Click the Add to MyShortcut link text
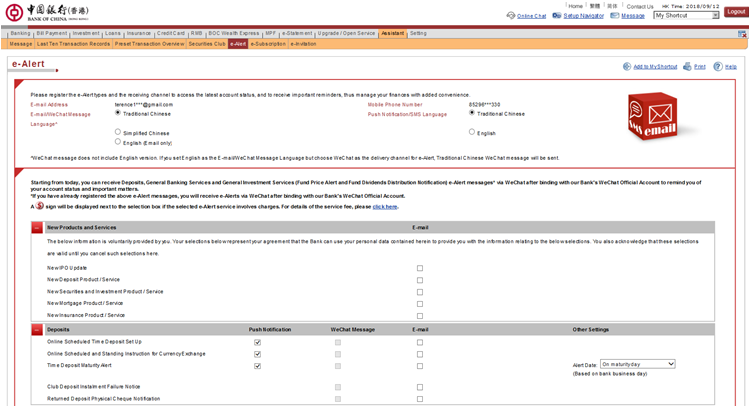The image size is (750, 411). click(655, 67)
